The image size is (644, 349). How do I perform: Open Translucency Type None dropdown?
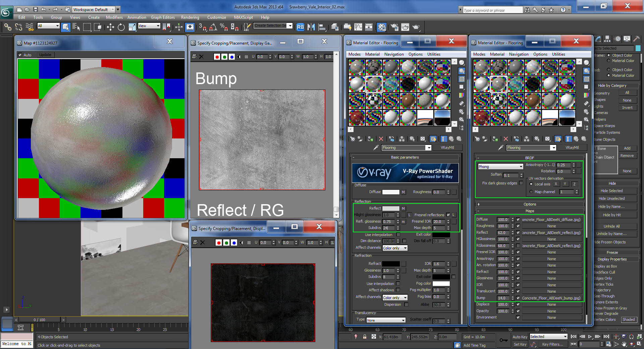pyautogui.click(x=386, y=320)
